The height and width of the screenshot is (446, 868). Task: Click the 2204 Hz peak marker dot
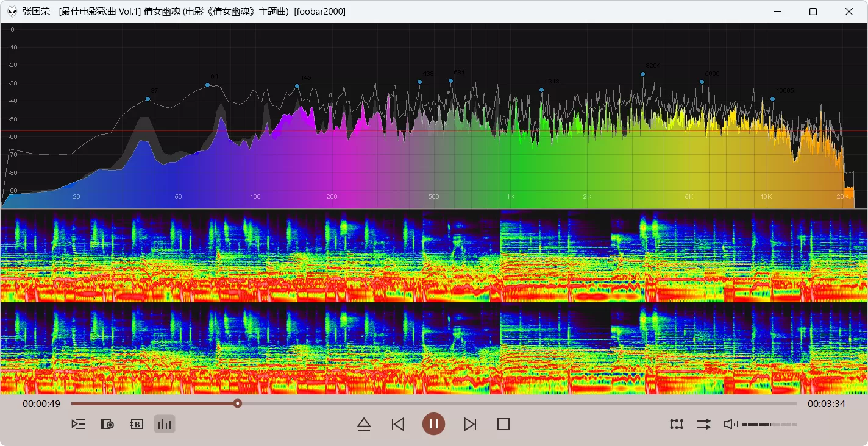point(642,73)
